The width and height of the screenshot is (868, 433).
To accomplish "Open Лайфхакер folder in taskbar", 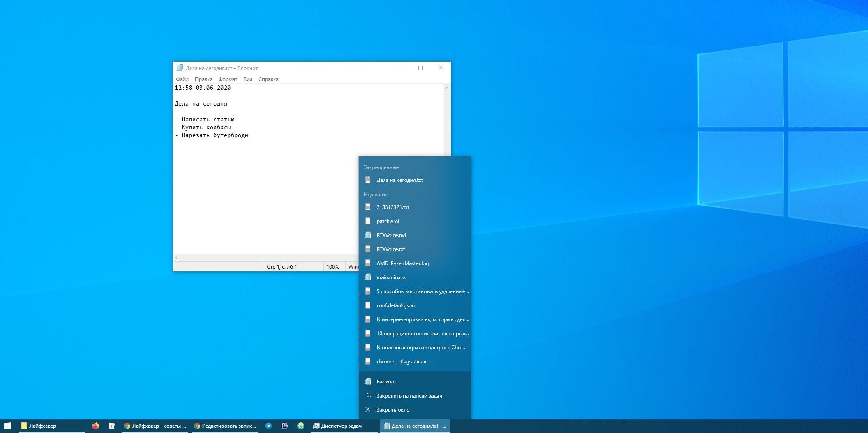I will coord(42,426).
